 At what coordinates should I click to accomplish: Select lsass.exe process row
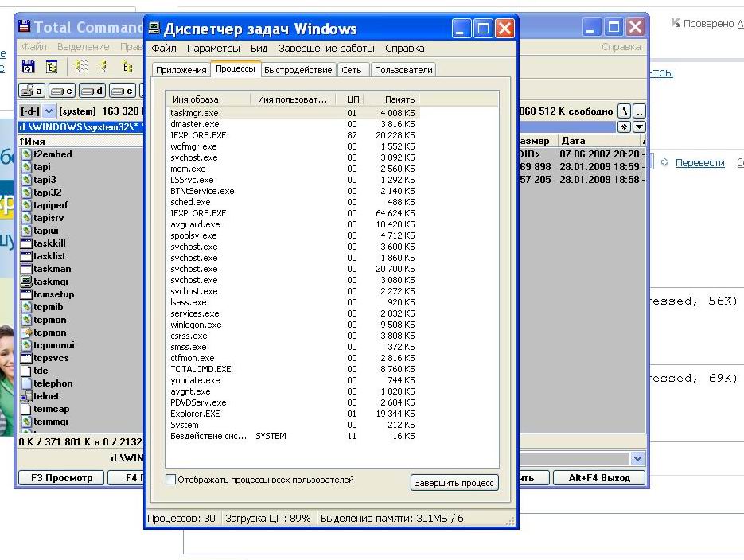294,302
